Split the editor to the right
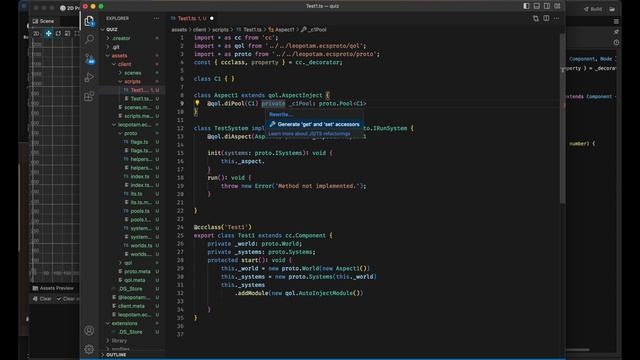 [x=546, y=18]
